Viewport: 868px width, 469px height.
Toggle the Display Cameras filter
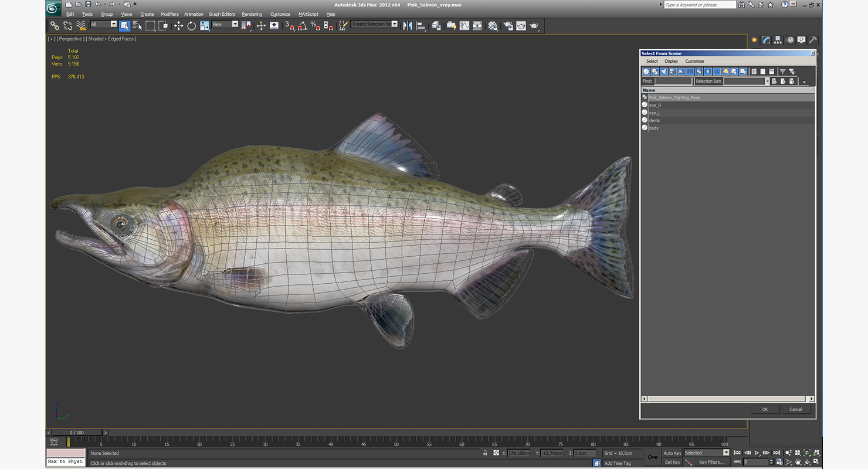(673, 72)
